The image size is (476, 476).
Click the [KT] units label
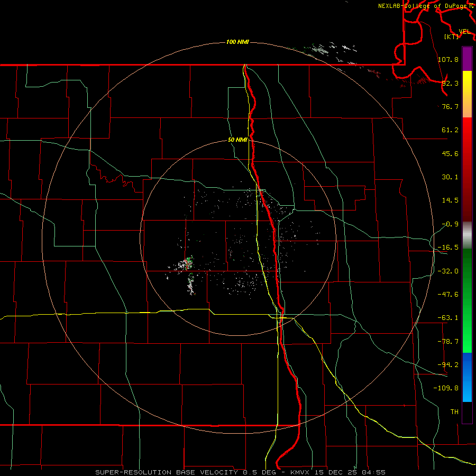[x=452, y=36]
